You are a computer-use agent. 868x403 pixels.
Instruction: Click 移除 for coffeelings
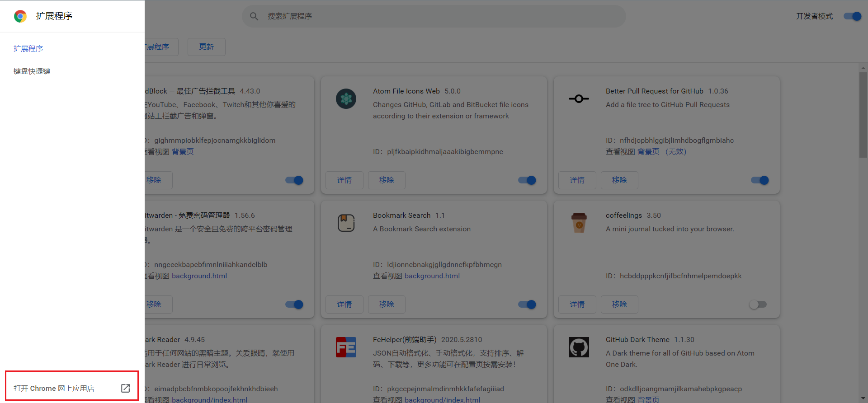tap(619, 305)
